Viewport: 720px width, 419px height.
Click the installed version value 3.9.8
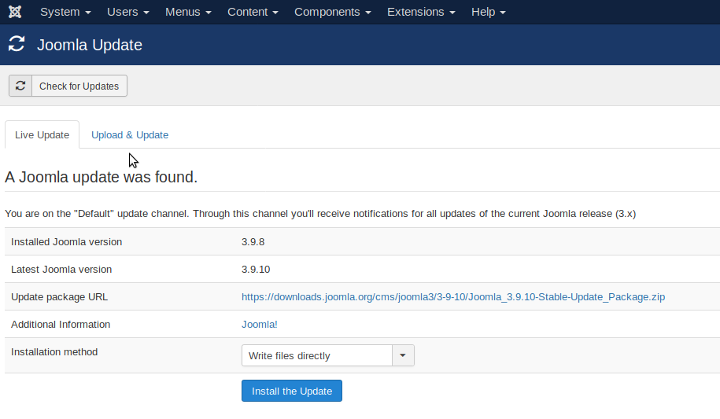253,242
